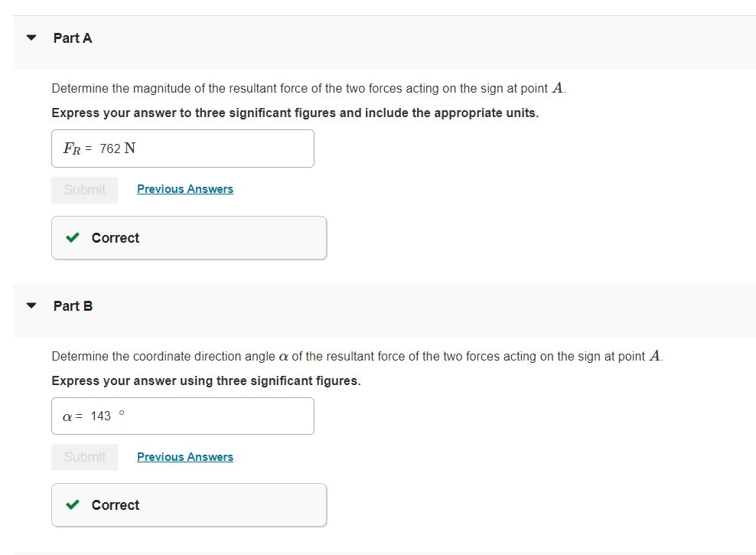The width and height of the screenshot is (756, 555).
Task: Click the Correct feedback box in Part B
Action: [189, 504]
